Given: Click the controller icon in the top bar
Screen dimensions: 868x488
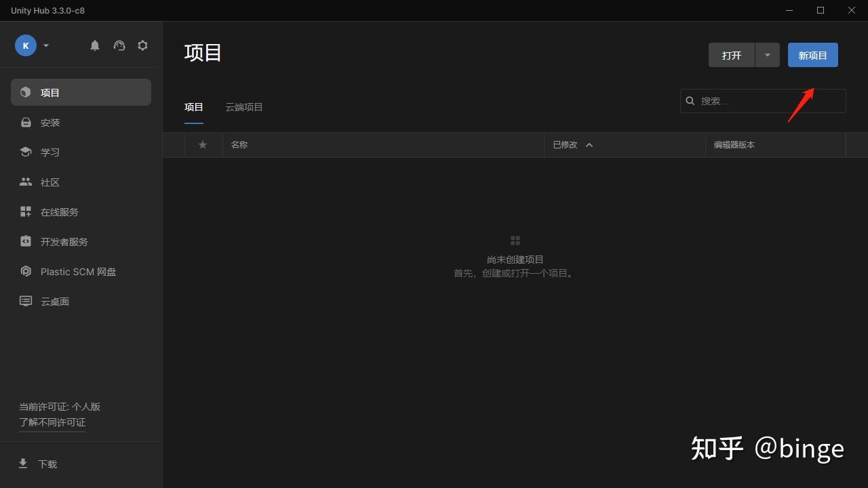Looking at the screenshot, I should pos(119,45).
